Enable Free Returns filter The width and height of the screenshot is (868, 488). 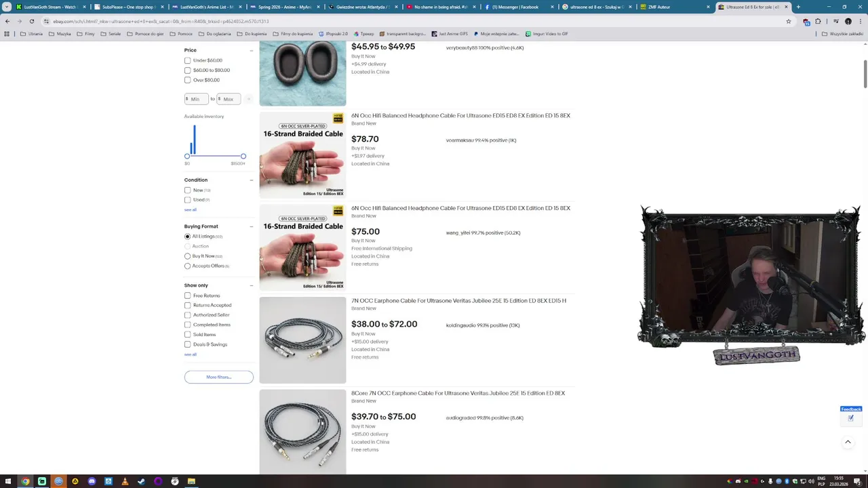[188, 296]
